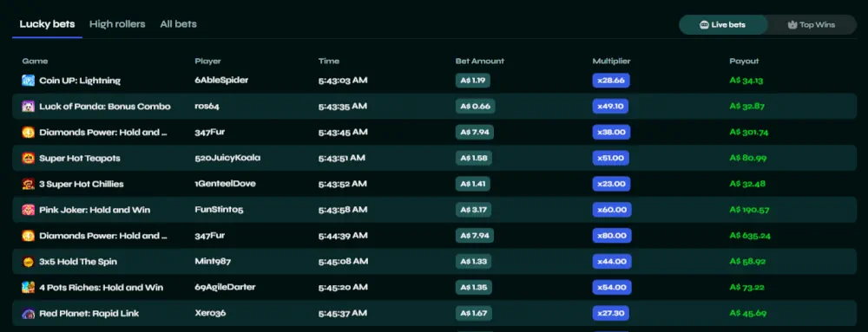Open the Pink Joker game icon
The width and height of the screenshot is (868, 332).
[29, 210]
